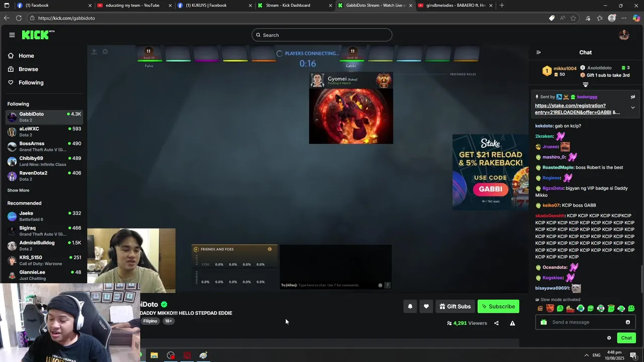
Task: Focus the Send a message field
Action: (586, 322)
